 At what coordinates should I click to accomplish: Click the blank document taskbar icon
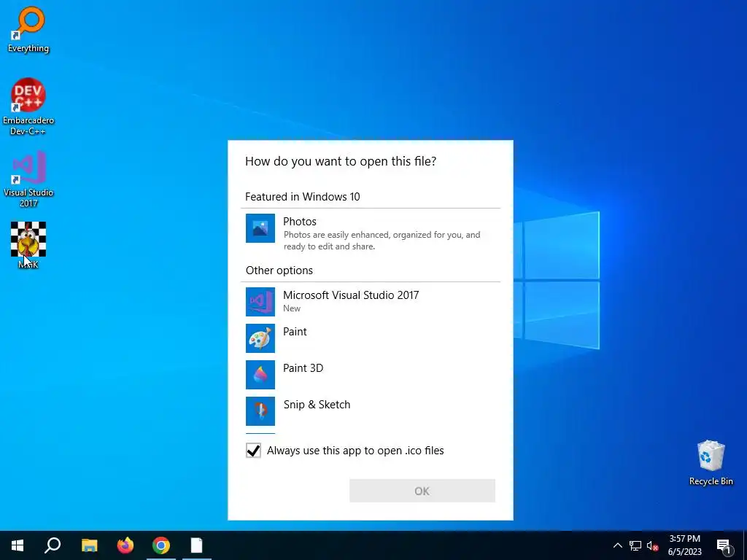pyautogui.click(x=197, y=545)
